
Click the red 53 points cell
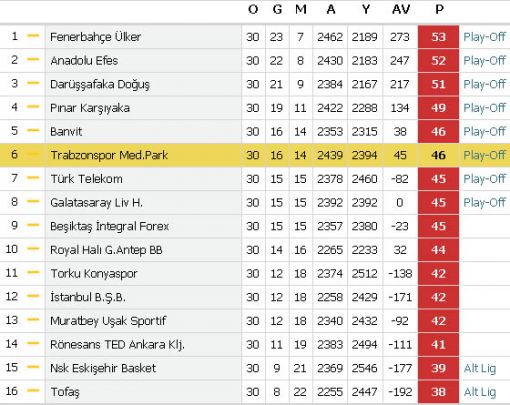point(438,37)
